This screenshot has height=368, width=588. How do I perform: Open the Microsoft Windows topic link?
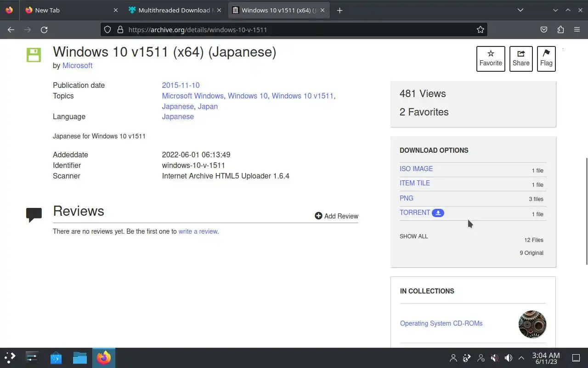point(192,96)
